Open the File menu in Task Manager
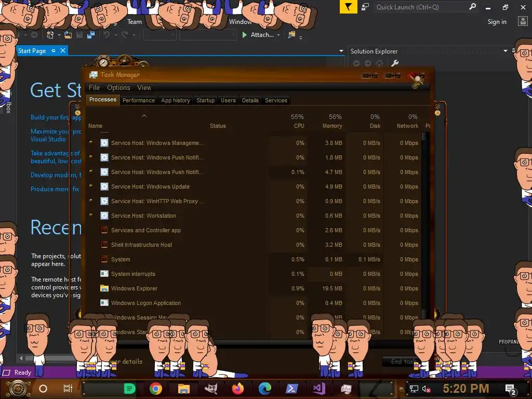Screen dimensions: 532x399 point(94,87)
